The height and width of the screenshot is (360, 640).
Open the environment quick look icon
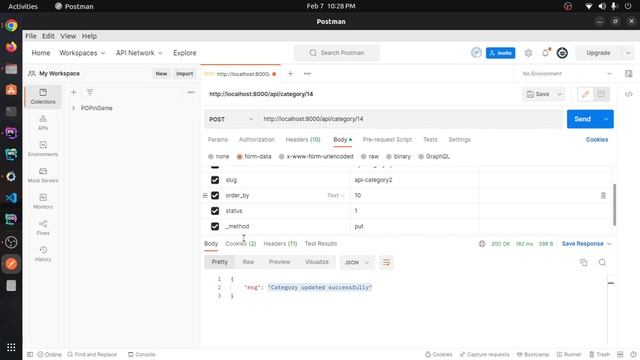629,73
